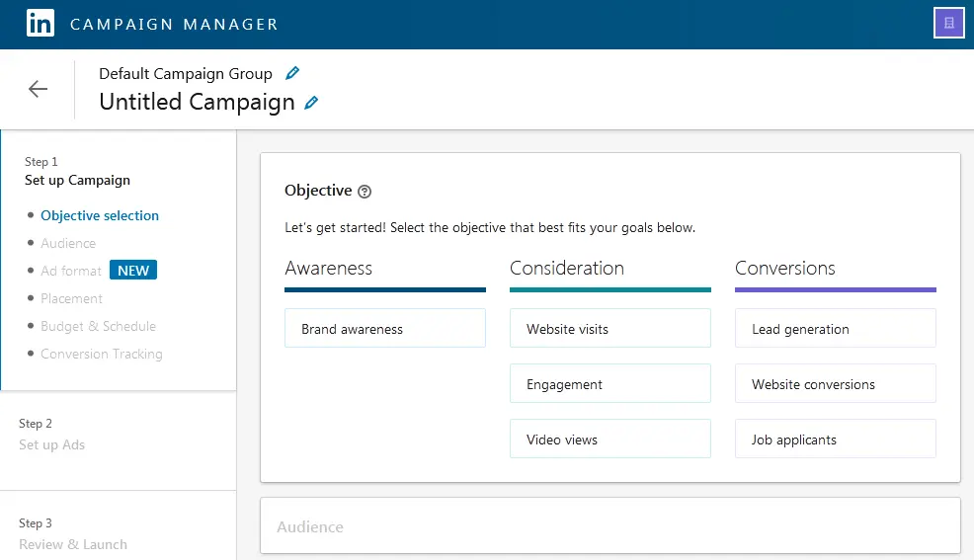Click the LinkedIn logo icon
This screenshot has height=560, width=974.
tap(41, 24)
